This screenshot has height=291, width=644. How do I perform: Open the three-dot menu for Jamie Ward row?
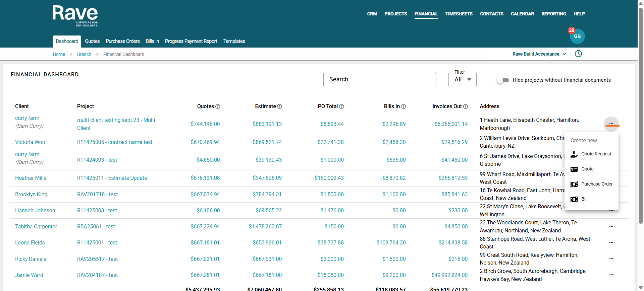tap(611, 275)
